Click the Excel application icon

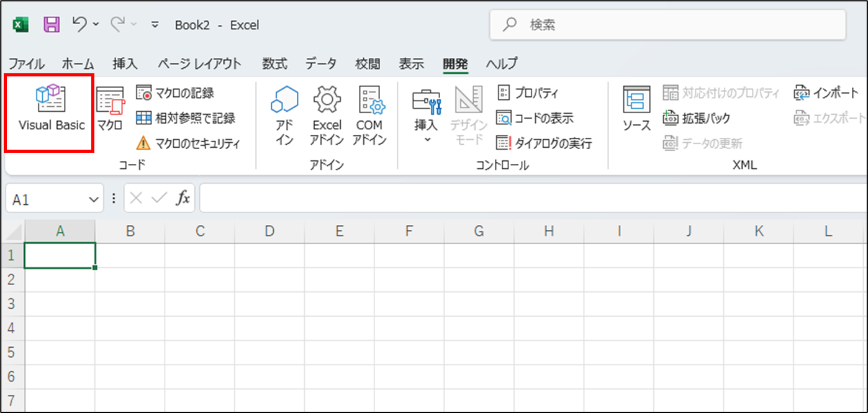pyautogui.click(x=20, y=25)
